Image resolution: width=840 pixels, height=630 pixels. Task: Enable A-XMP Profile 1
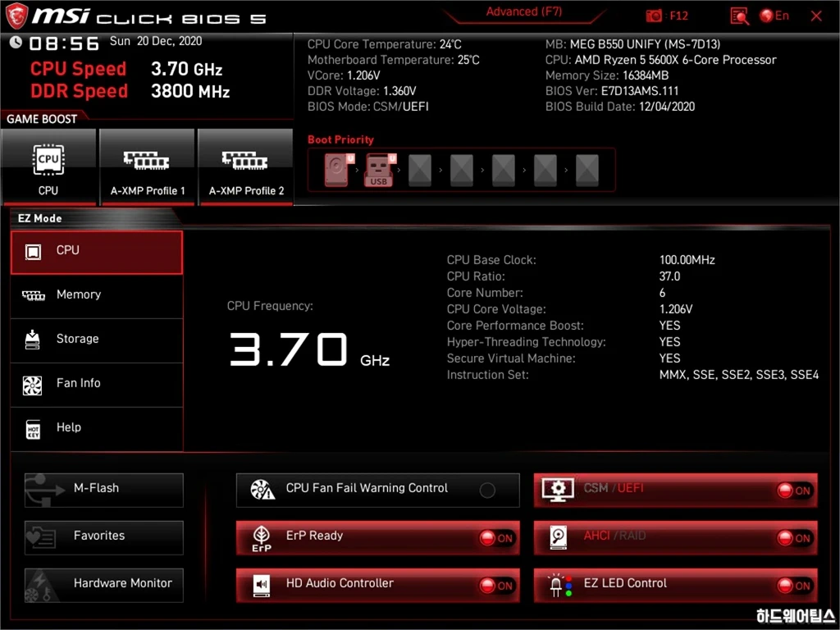[x=147, y=167]
